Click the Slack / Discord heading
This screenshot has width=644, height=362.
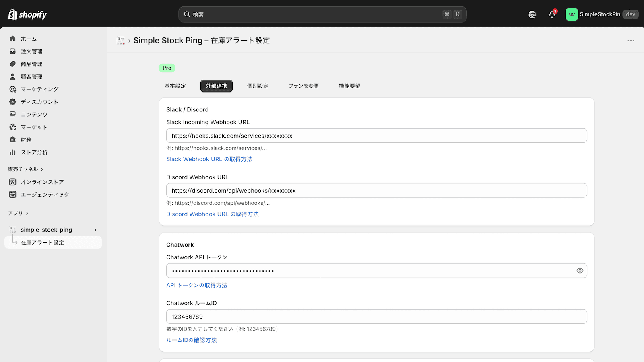[x=188, y=109]
